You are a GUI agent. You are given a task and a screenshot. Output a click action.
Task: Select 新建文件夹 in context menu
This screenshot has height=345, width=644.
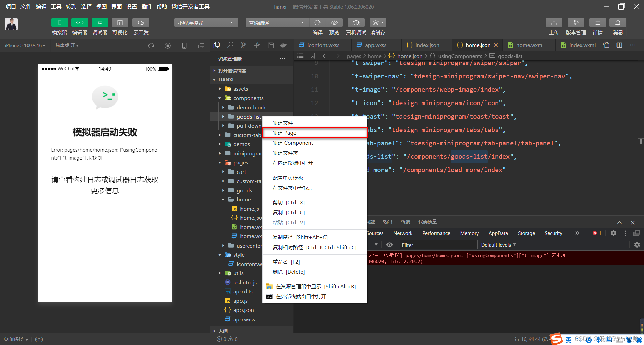[315, 153]
